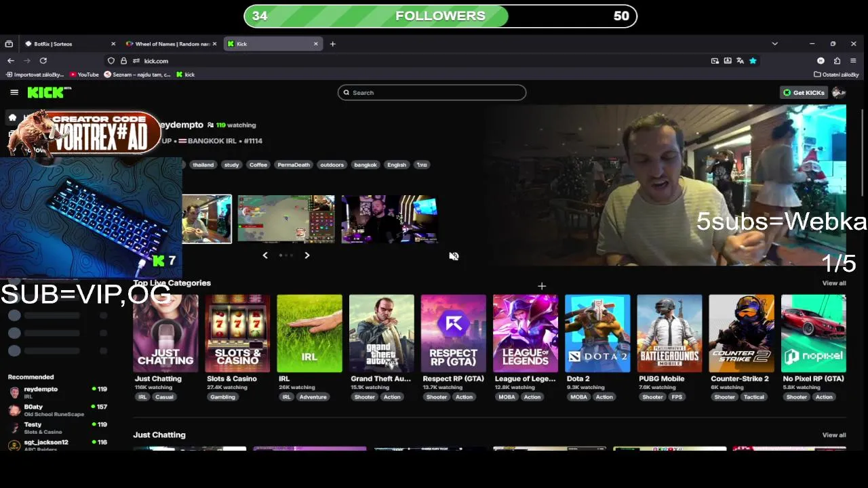Open the IRL category card
868x488 pixels.
coord(309,333)
